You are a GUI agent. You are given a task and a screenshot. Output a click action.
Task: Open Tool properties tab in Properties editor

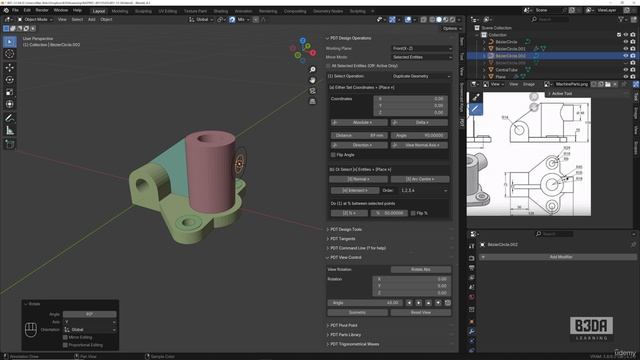(472, 246)
